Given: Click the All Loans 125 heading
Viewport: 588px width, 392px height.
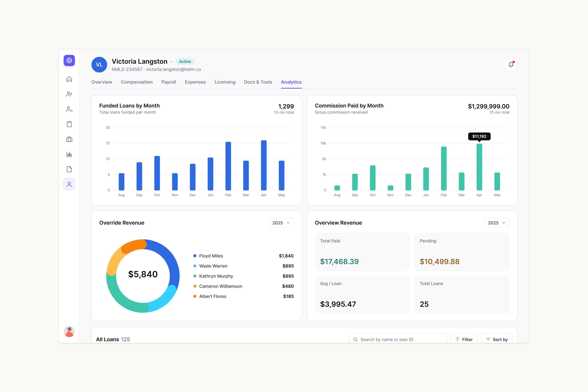Looking at the screenshot, I should (113, 339).
